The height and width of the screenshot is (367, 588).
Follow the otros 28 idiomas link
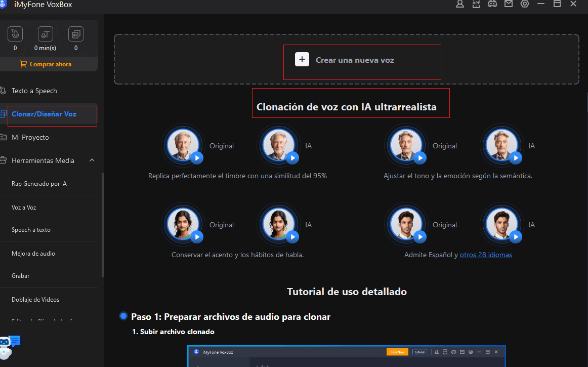tap(486, 255)
